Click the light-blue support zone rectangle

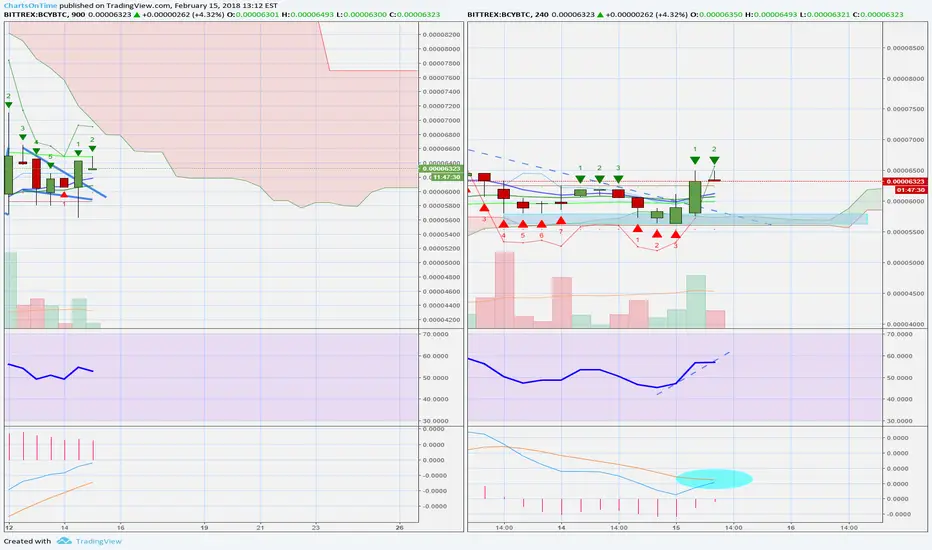point(685,219)
